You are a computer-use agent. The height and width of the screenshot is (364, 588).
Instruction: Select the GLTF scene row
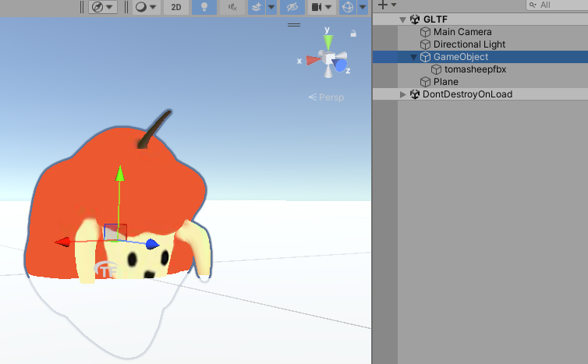(x=480, y=19)
